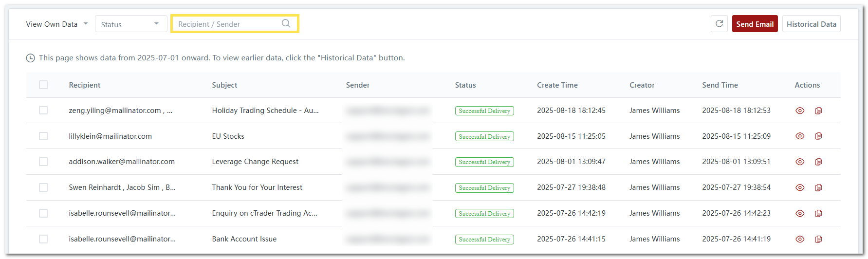This screenshot has width=868, height=259.
Task: Open Historical Data
Action: coord(811,24)
